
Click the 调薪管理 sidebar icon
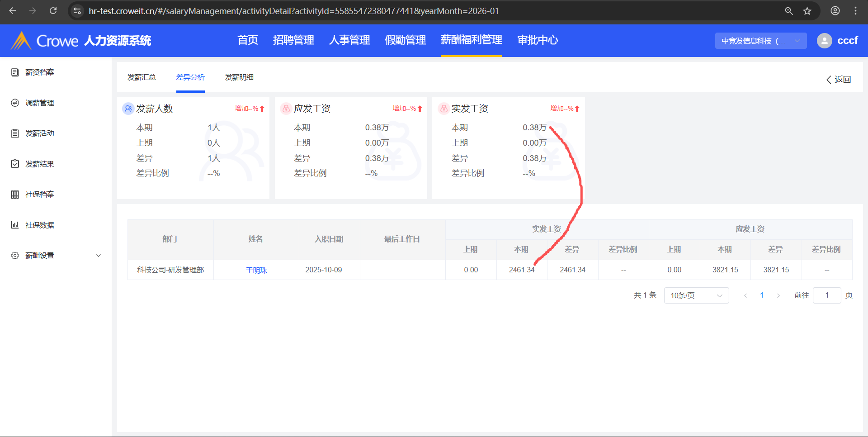tap(15, 103)
